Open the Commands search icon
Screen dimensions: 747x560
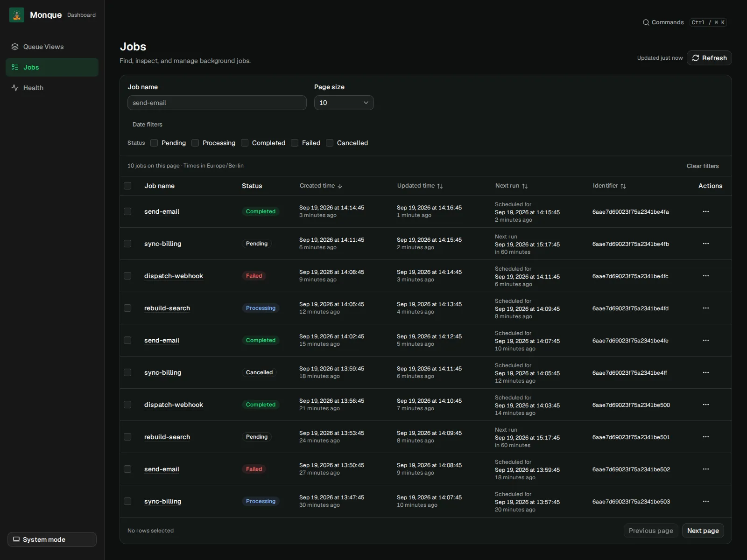tap(646, 22)
